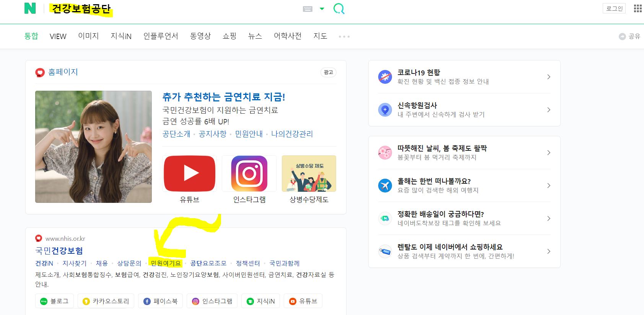Click the 채용 sublink
This screenshot has width=644, height=315.
(102, 263)
